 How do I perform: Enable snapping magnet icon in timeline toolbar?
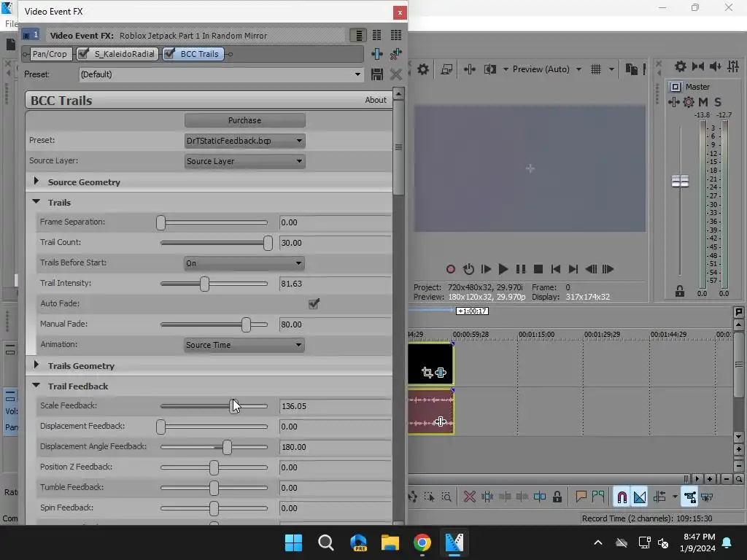tap(622, 497)
